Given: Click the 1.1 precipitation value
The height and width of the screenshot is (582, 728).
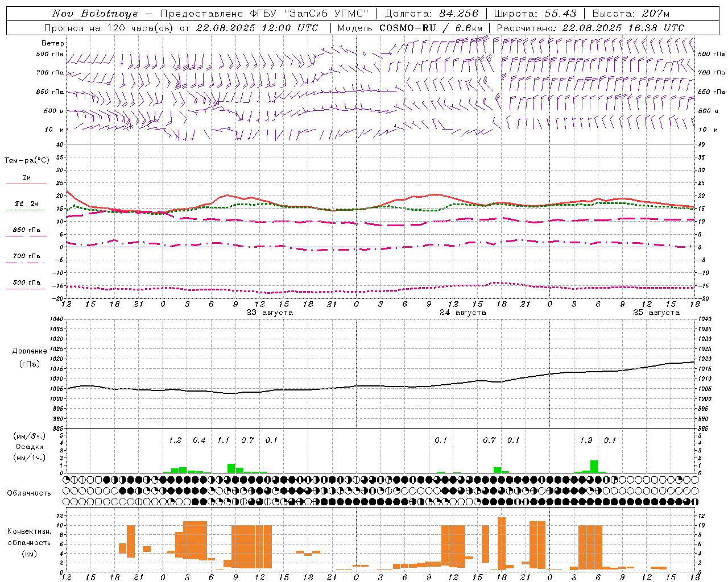Looking at the screenshot, I should click(223, 440).
